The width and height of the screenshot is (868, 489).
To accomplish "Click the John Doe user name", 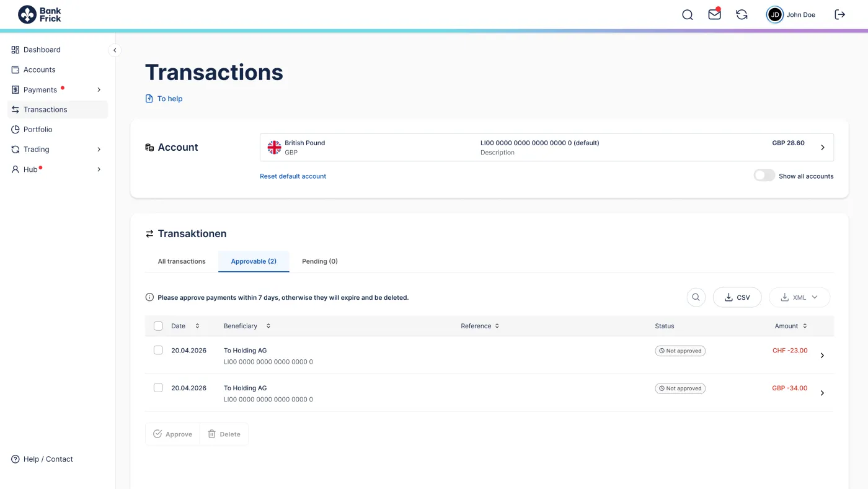I will 801,15.
